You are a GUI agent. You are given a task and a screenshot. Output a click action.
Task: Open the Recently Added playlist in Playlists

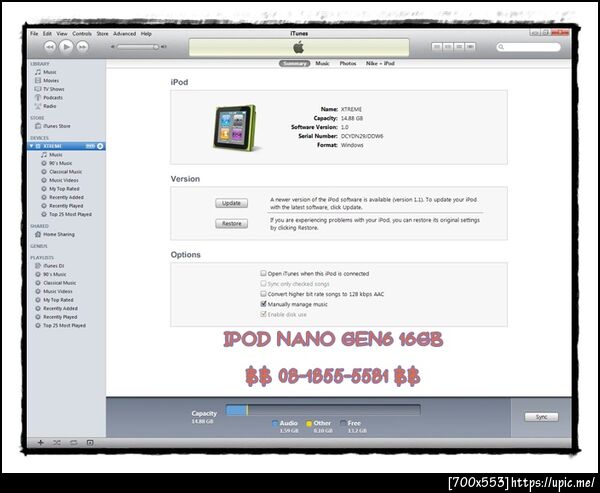point(60,309)
